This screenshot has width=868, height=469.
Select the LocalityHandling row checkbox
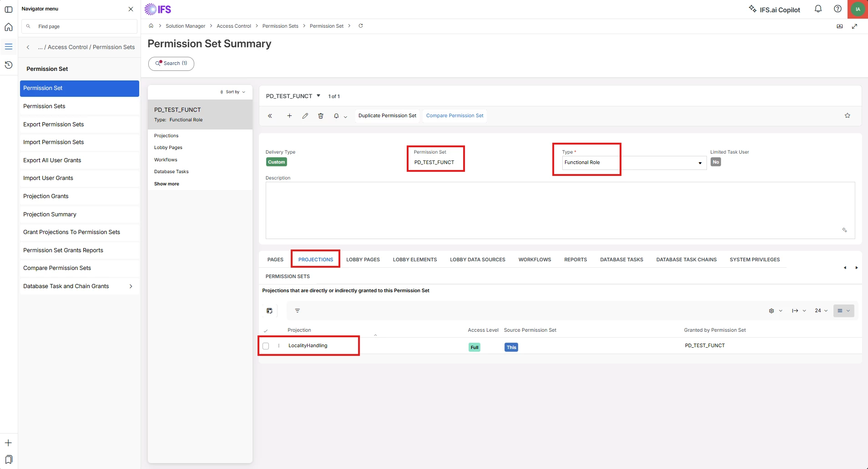[x=266, y=346]
